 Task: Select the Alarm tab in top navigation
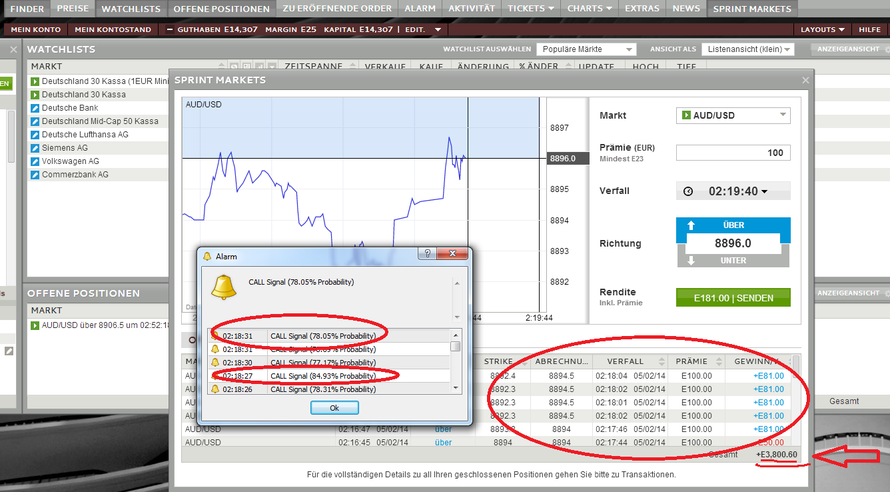pyautogui.click(x=420, y=9)
